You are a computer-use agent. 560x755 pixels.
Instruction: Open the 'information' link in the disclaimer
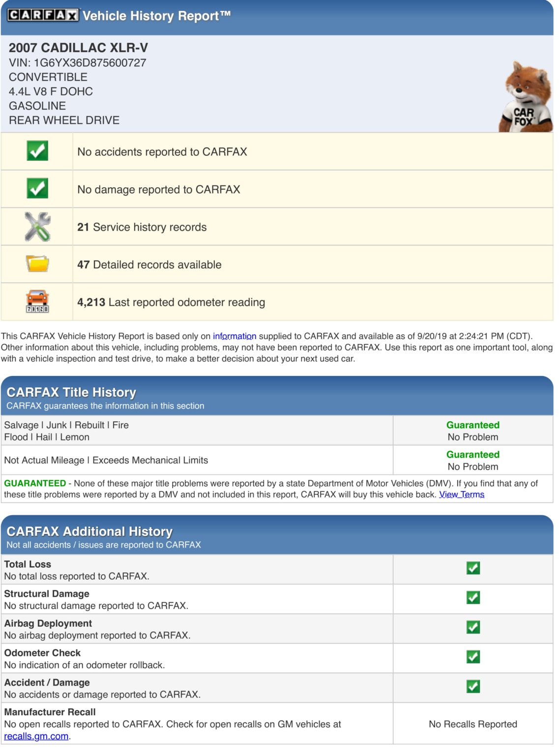(x=235, y=336)
